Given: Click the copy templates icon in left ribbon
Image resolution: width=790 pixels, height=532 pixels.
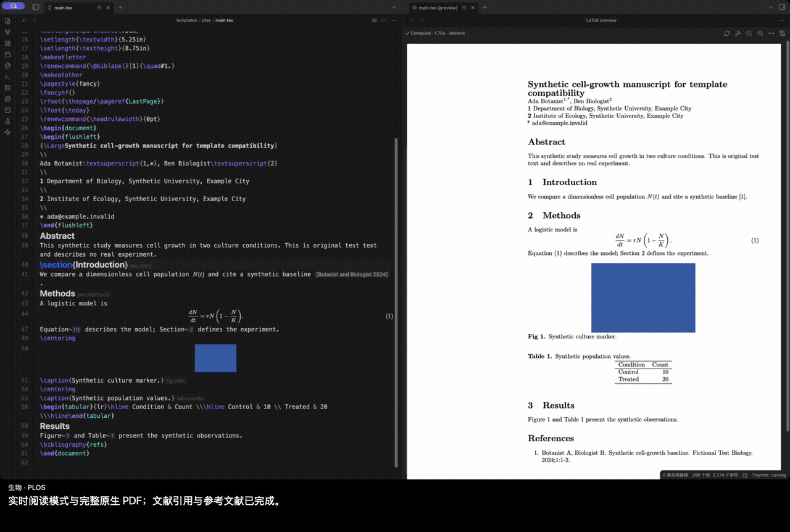Looking at the screenshot, I should click(7, 65).
